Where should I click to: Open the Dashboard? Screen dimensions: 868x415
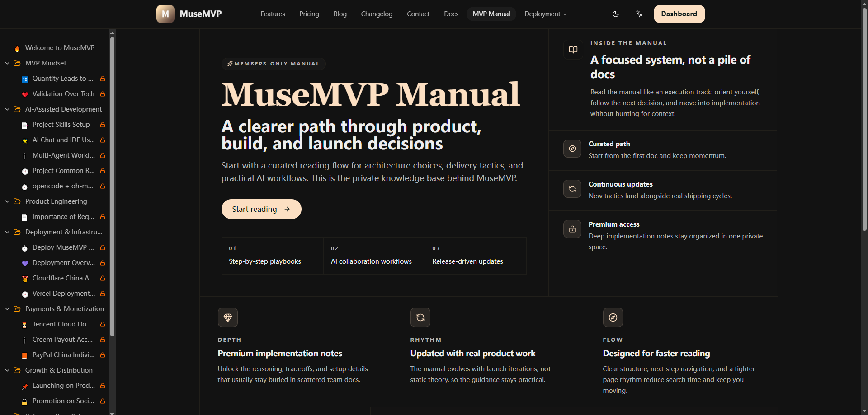679,14
